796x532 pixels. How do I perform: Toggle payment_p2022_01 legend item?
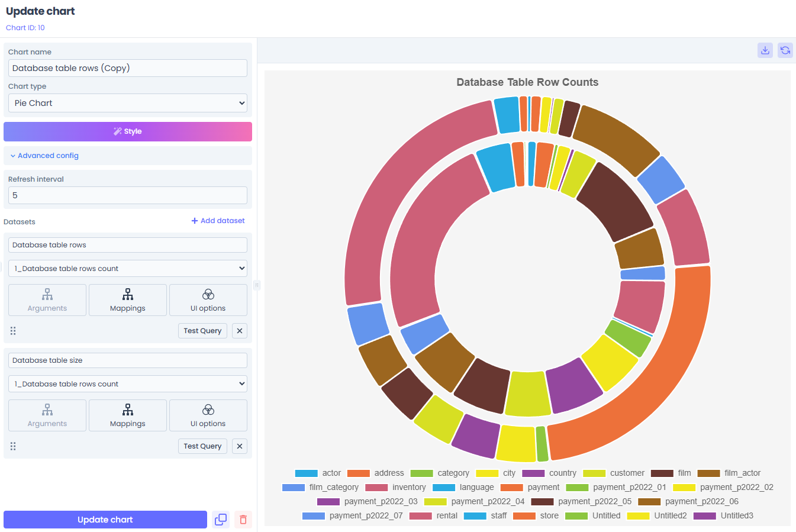[615, 487]
